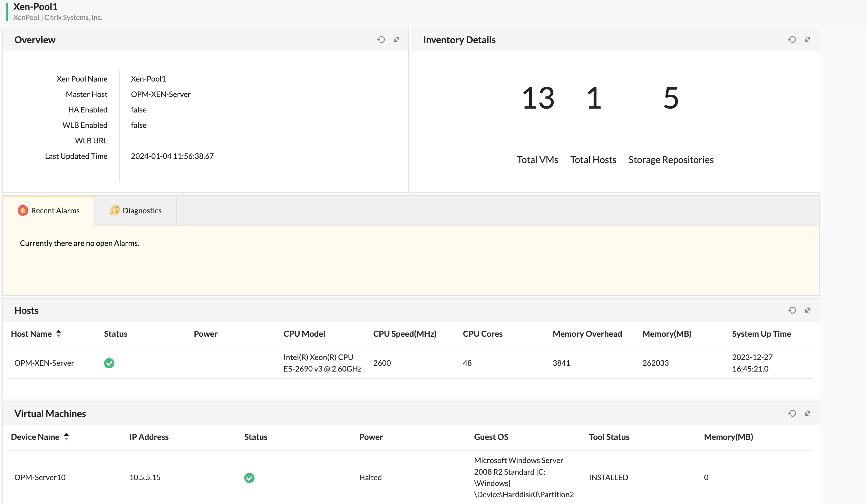Click the Tool Status column header

(609, 437)
